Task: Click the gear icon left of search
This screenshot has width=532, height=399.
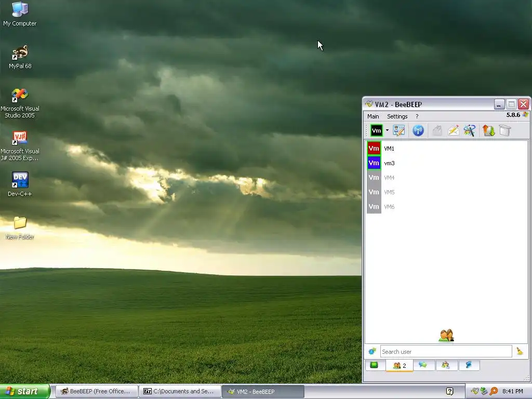Action: pyautogui.click(x=372, y=352)
